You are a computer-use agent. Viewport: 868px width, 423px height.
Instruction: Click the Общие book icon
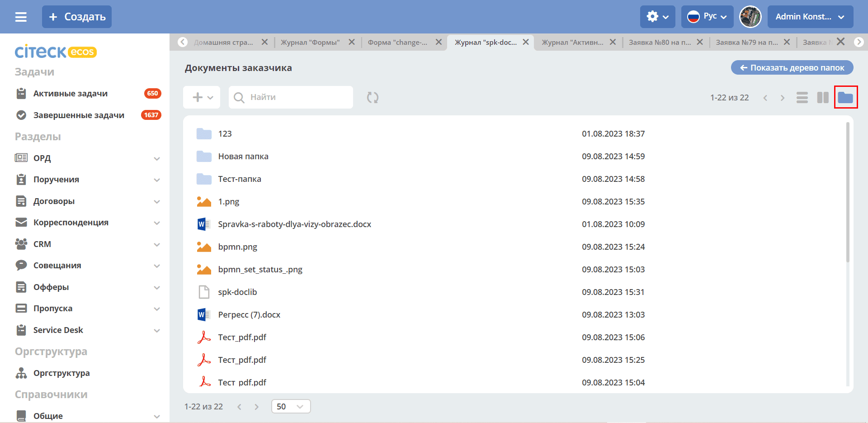tap(21, 416)
